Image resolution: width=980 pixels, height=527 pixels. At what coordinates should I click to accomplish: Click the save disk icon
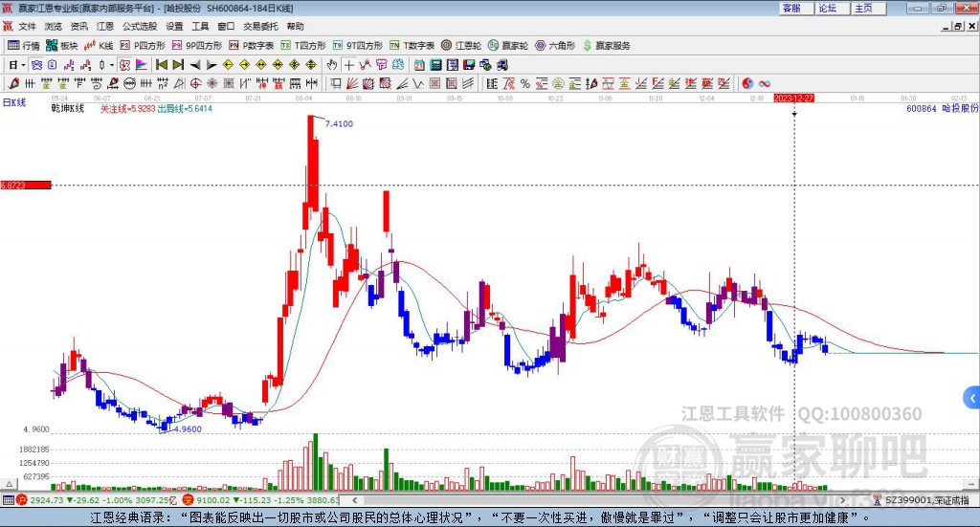pos(469,65)
